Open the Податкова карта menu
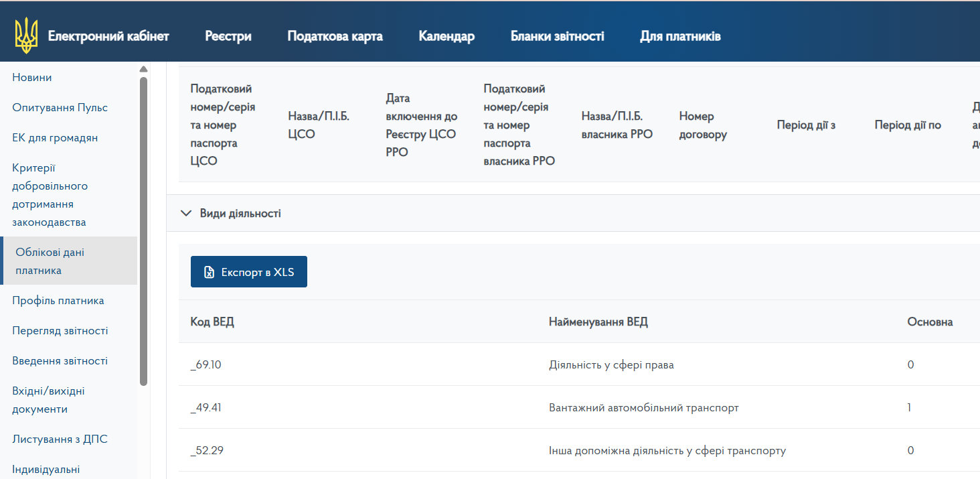The height and width of the screenshot is (479, 980). (x=335, y=36)
